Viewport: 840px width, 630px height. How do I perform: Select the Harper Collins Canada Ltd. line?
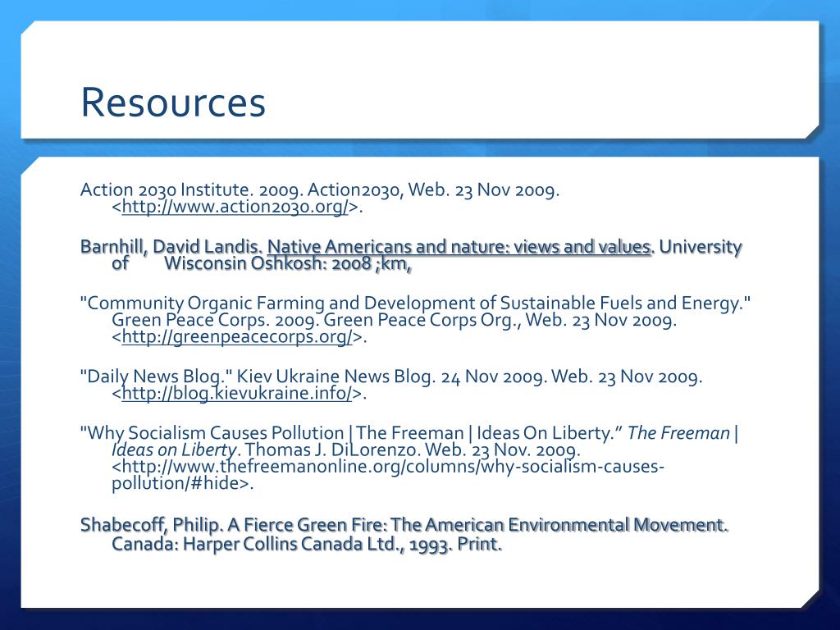(x=307, y=544)
